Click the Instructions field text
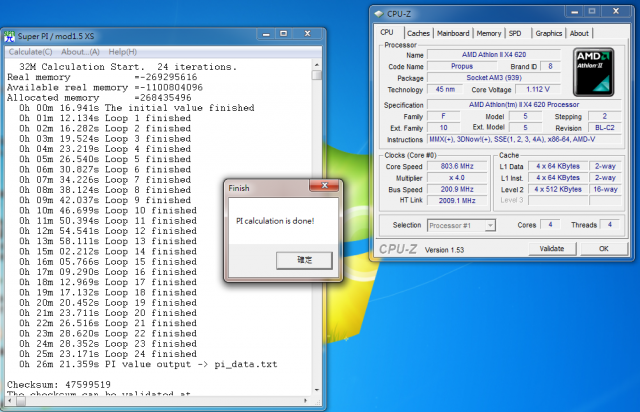Screen dimensions: 640x412 pyautogui.click(x=524, y=139)
